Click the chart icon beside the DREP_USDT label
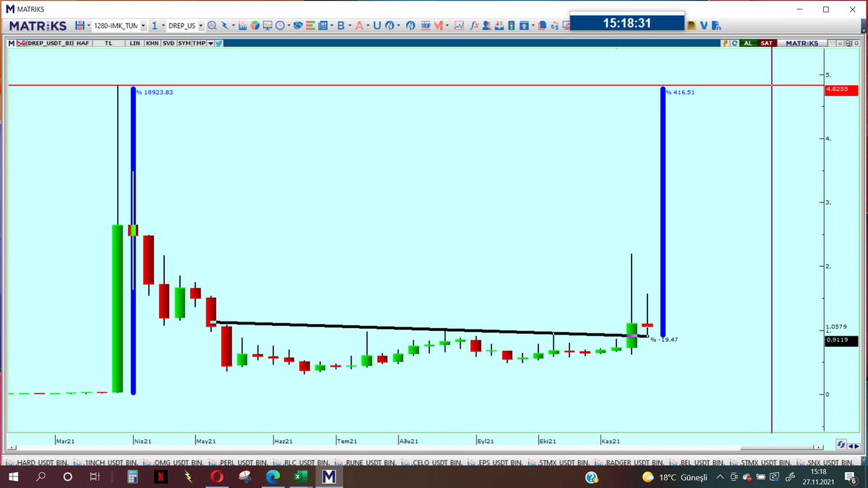868x488 pixels. tap(22, 43)
